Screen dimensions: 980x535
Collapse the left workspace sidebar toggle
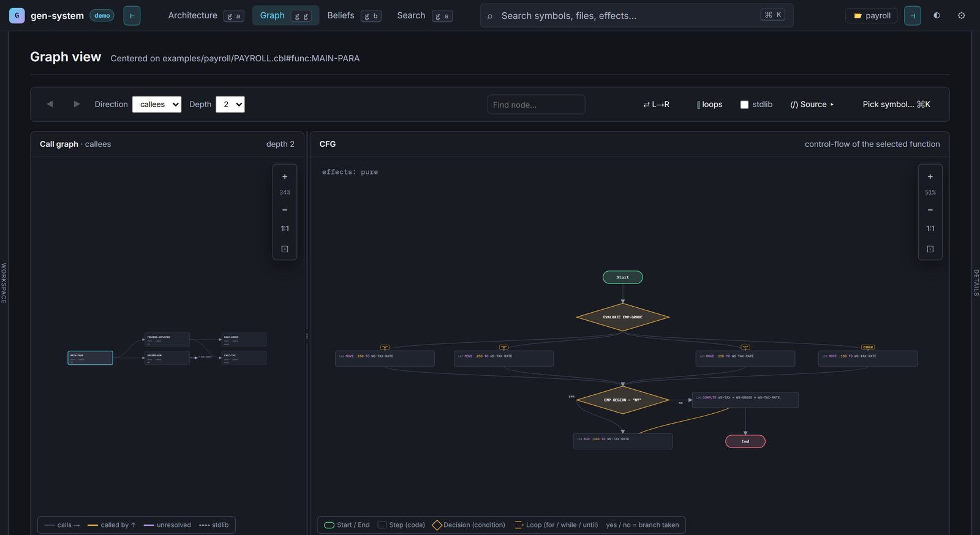click(x=132, y=15)
